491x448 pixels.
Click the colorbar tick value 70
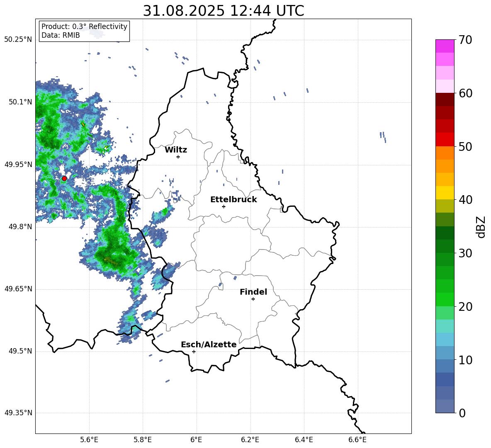tap(465, 40)
